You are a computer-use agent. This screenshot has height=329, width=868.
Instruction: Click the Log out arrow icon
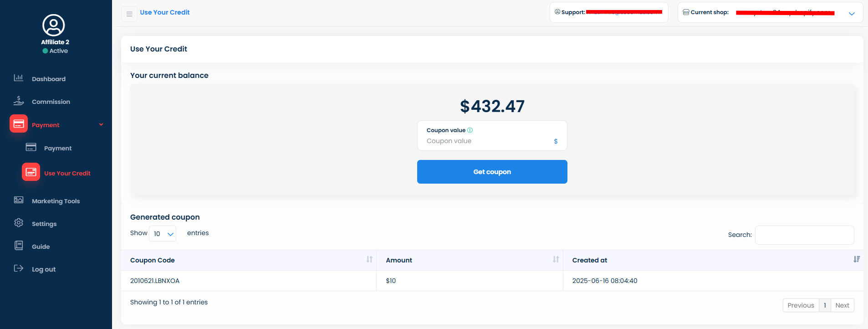click(19, 268)
